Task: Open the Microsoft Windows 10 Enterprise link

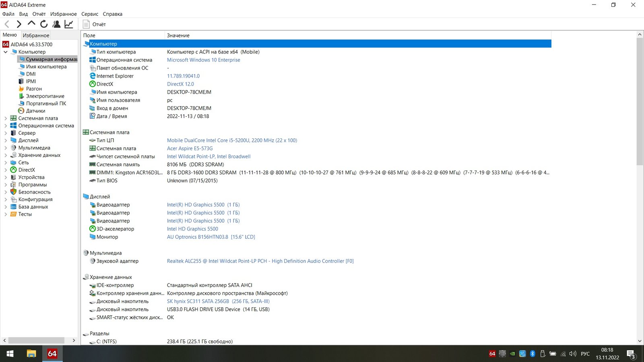Action: 203,60
